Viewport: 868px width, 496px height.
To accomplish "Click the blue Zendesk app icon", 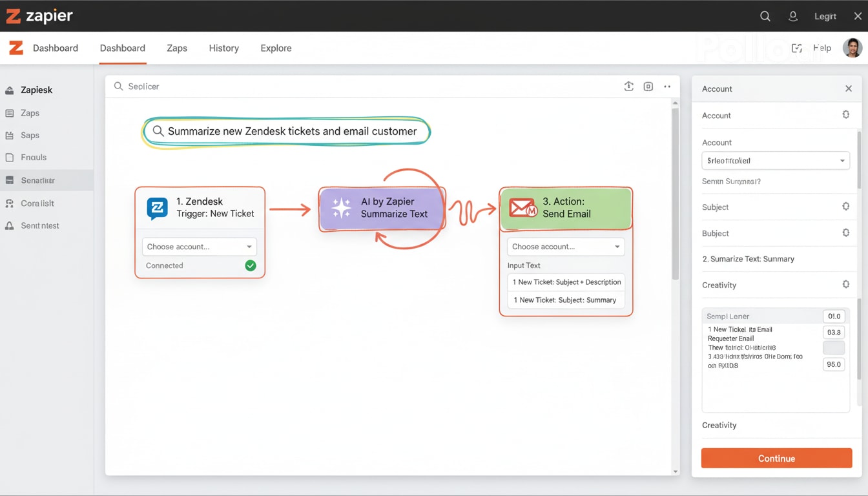I will click(157, 208).
